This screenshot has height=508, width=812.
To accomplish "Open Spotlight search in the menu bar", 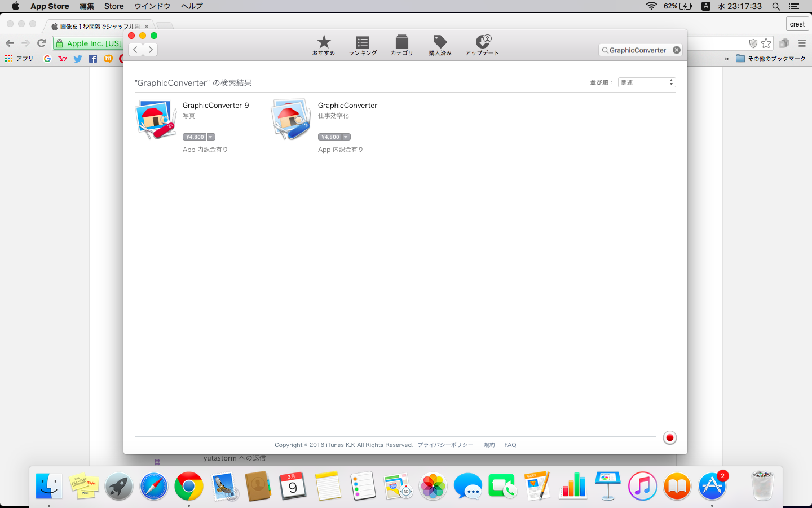I will pos(776,6).
